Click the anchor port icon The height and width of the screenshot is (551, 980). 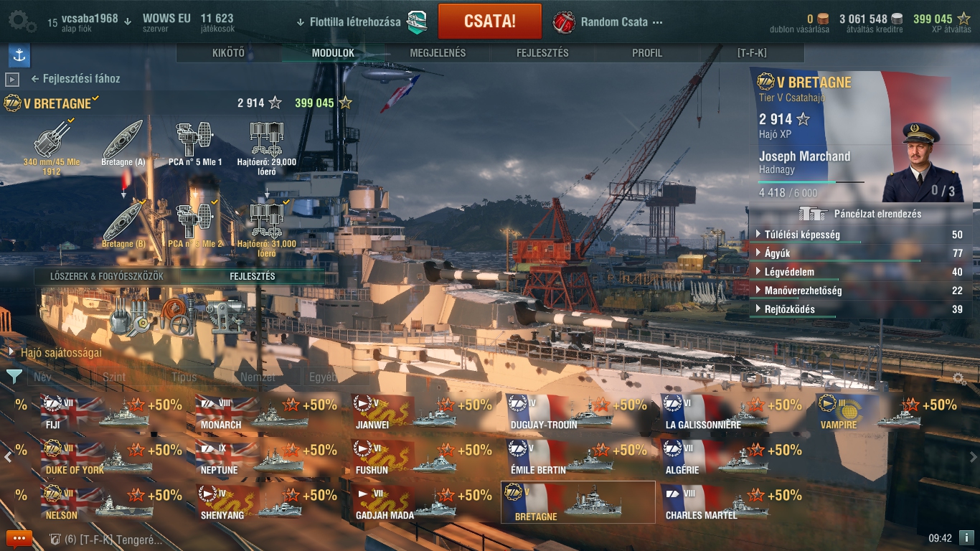pyautogui.click(x=19, y=55)
